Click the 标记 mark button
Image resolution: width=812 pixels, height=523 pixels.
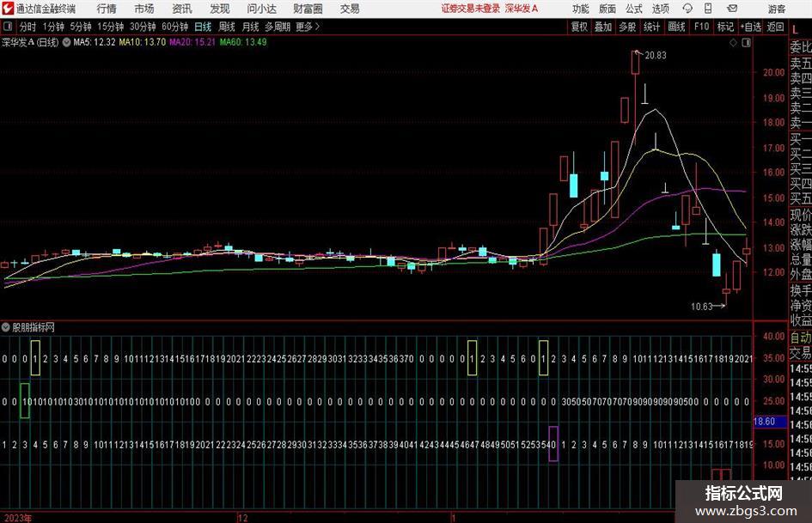[x=725, y=27]
